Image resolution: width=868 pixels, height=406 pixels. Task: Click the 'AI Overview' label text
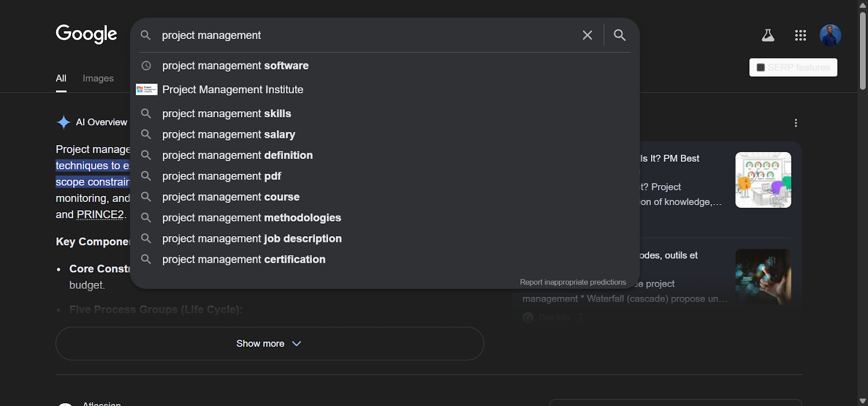pos(101,122)
